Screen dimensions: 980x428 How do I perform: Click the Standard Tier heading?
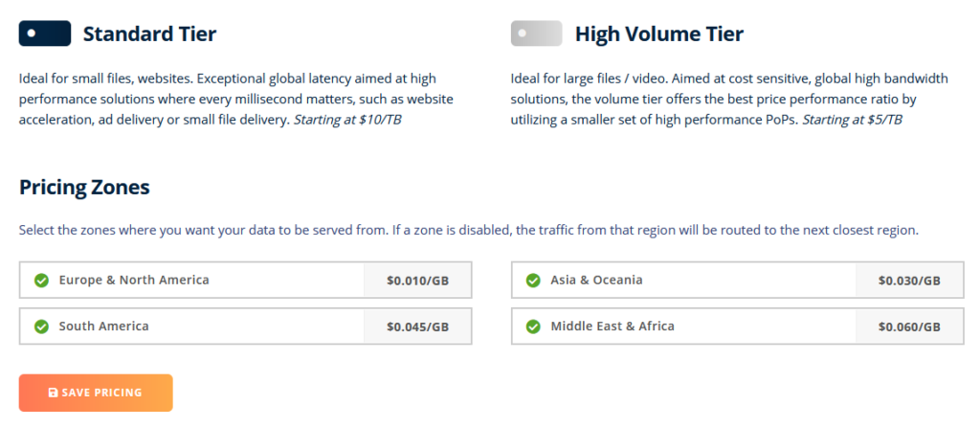point(150,34)
